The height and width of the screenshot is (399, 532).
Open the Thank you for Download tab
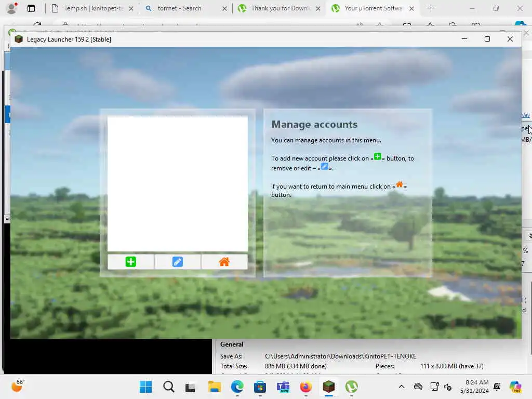[x=280, y=8]
